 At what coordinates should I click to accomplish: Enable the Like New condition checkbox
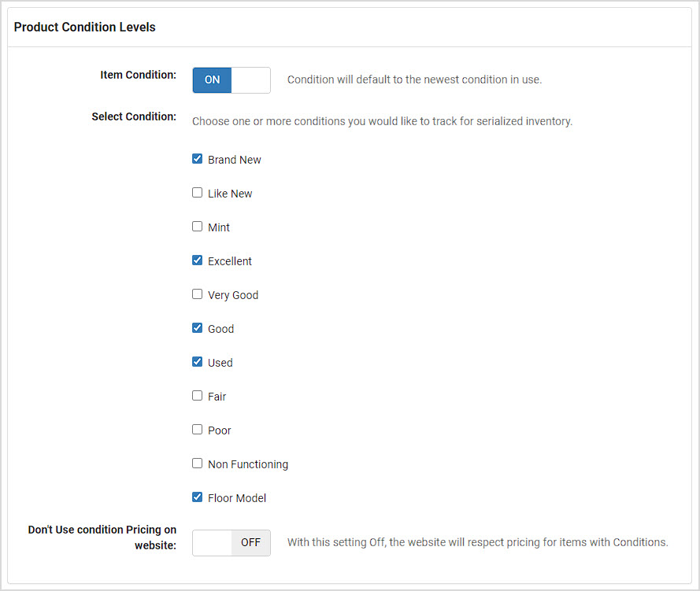[x=198, y=193]
